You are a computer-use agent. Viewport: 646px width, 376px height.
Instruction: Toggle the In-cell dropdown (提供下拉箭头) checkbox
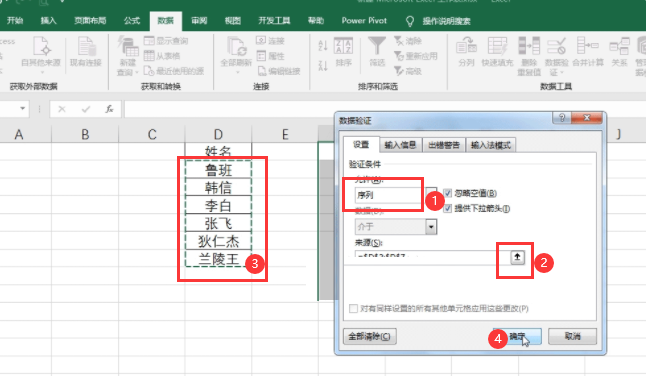click(x=447, y=208)
